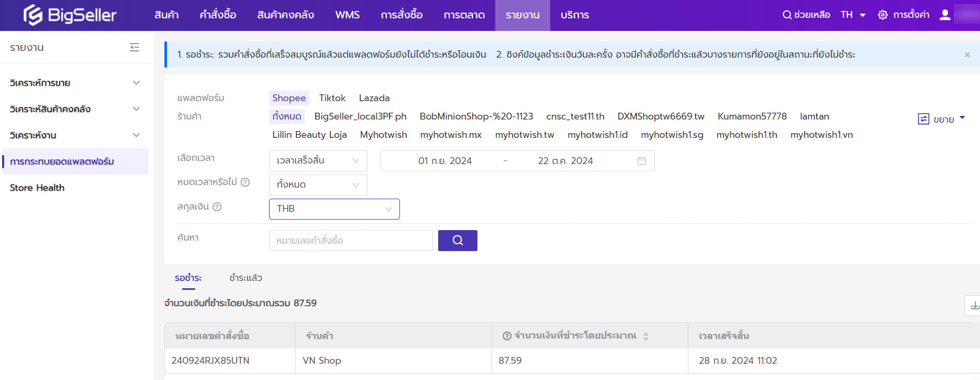This screenshot has height=380, width=980.
Task: Click the search magnifier button
Action: click(457, 241)
